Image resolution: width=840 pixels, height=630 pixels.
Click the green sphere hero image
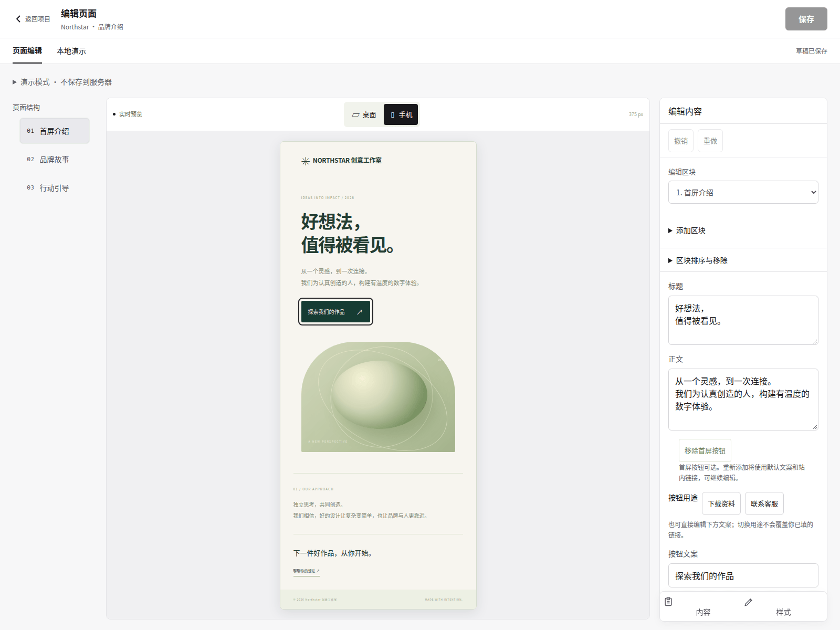pyautogui.click(x=378, y=397)
